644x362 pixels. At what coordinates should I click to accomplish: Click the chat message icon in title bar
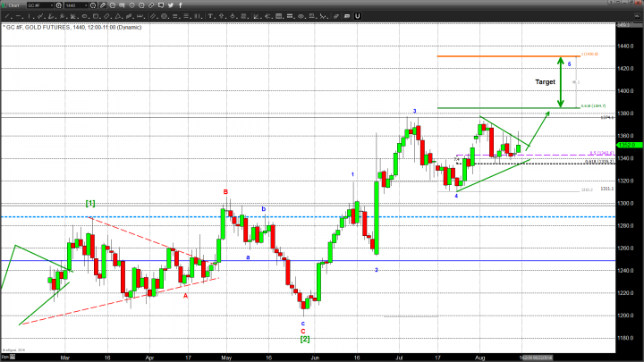tap(161, 5)
